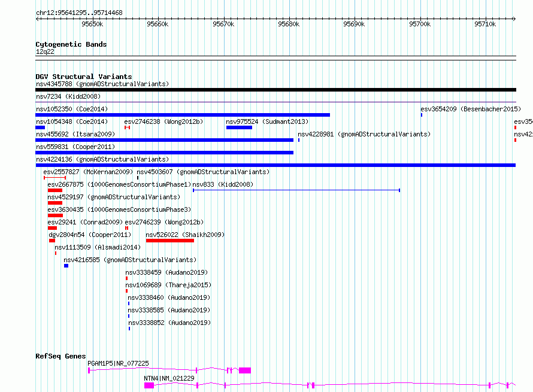Select the small blue nsv4216585 bar
This screenshot has height=392, width=533.
pos(66,266)
